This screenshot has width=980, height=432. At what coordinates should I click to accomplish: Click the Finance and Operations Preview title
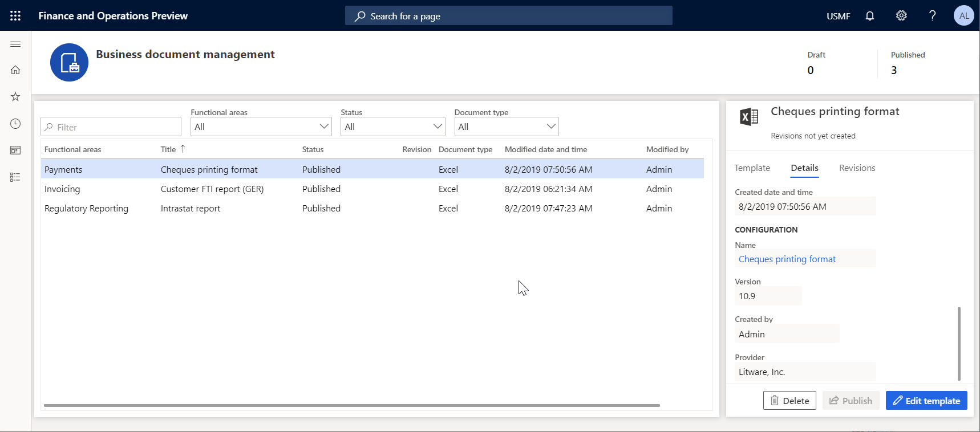click(113, 16)
